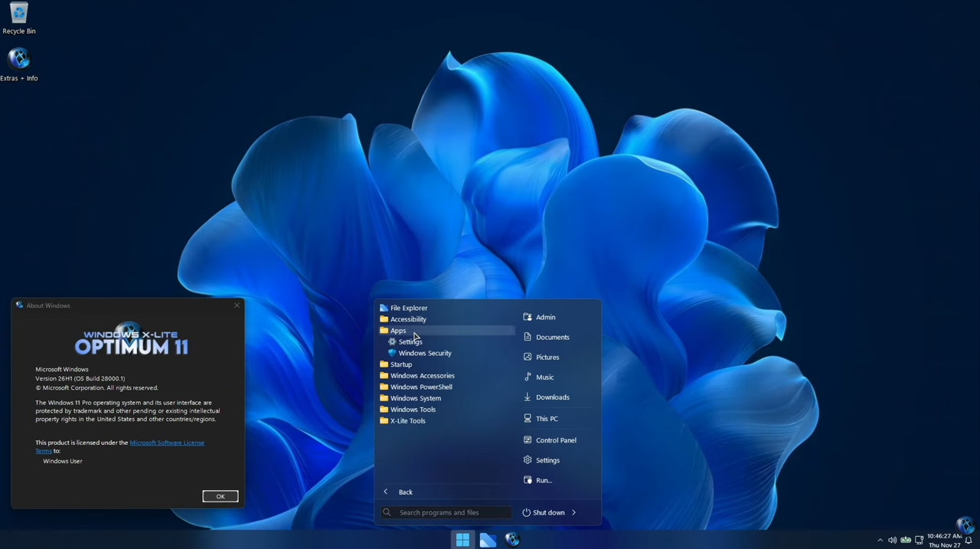Click the Documents page icon

click(x=528, y=337)
